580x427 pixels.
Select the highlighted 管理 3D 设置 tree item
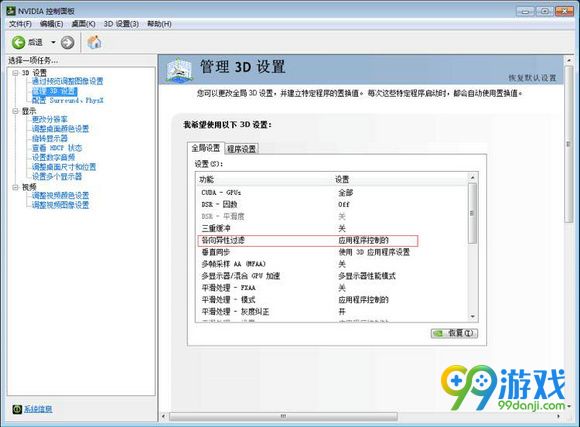pyautogui.click(x=54, y=91)
